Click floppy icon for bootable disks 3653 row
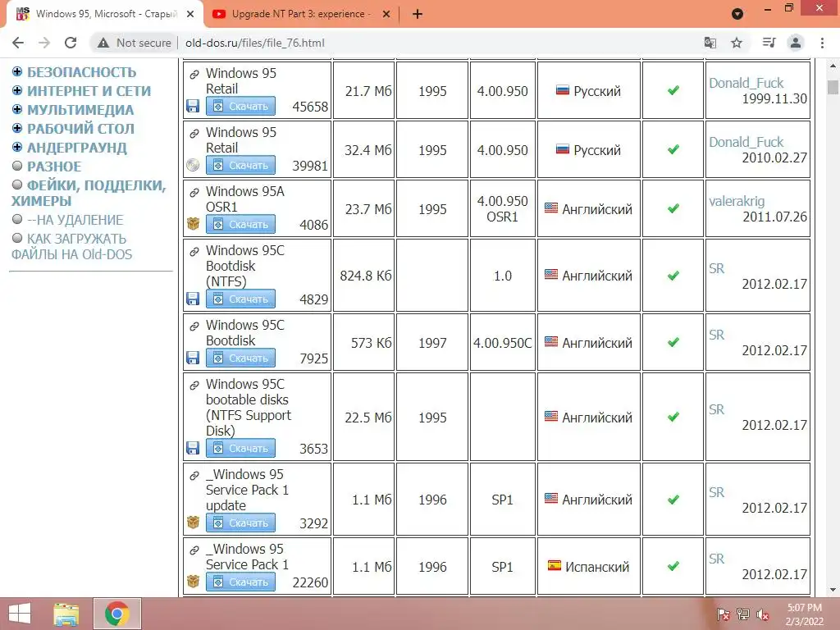 (x=193, y=448)
